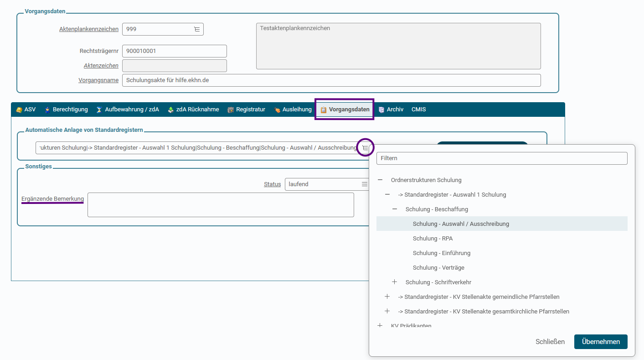Open the CMIS tab

418,110
